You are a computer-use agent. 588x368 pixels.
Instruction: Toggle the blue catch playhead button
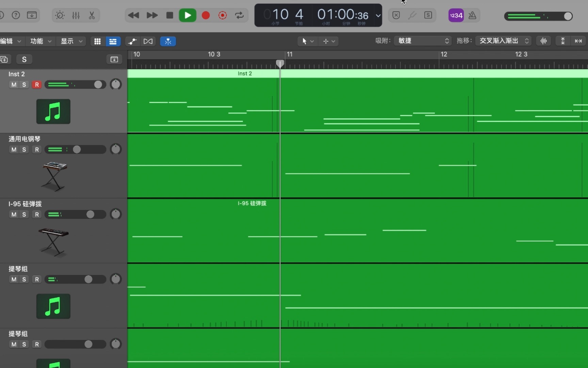coord(168,41)
